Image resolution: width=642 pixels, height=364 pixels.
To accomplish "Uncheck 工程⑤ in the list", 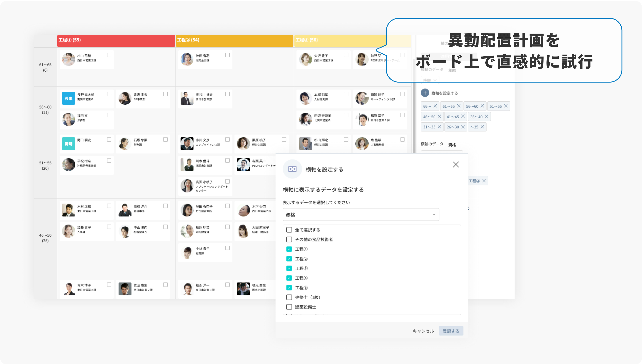I will point(289,287).
